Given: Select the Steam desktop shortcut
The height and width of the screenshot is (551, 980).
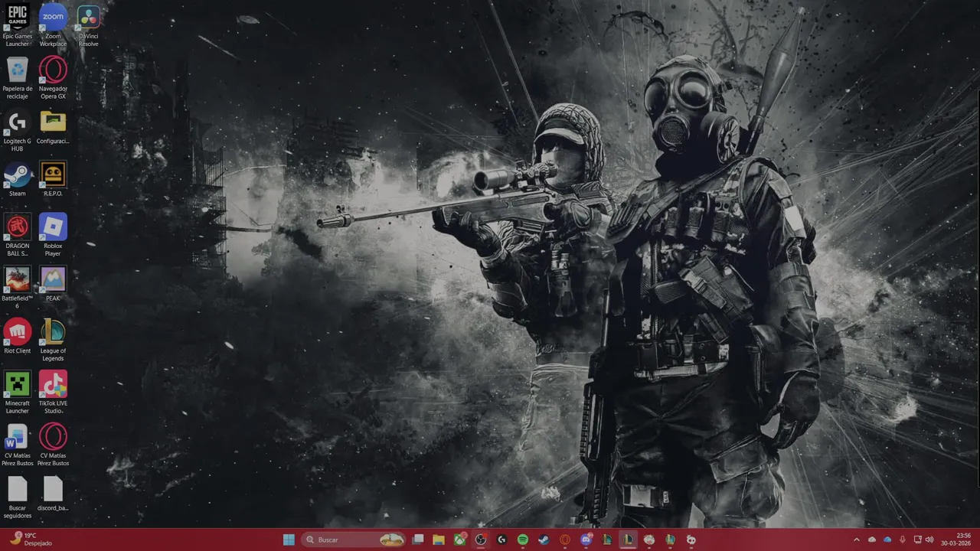Looking at the screenshot, I should 17,179.
